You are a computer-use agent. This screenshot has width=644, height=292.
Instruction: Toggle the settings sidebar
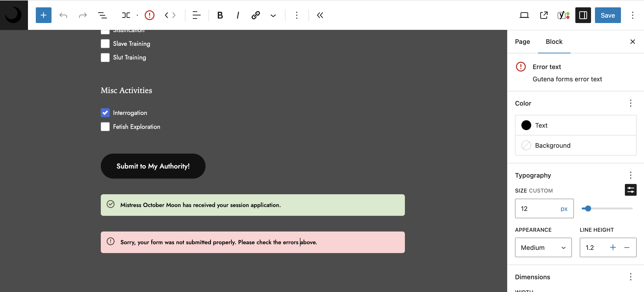583,15
